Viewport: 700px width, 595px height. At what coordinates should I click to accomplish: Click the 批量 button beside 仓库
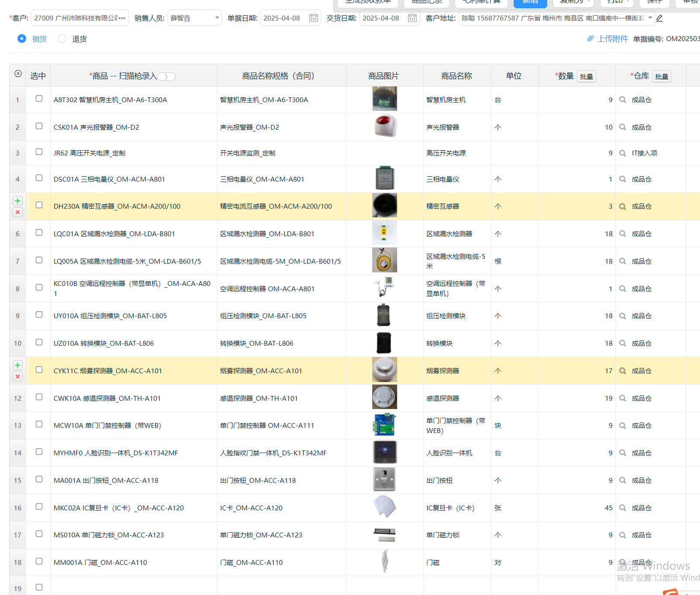coord(662,76)
